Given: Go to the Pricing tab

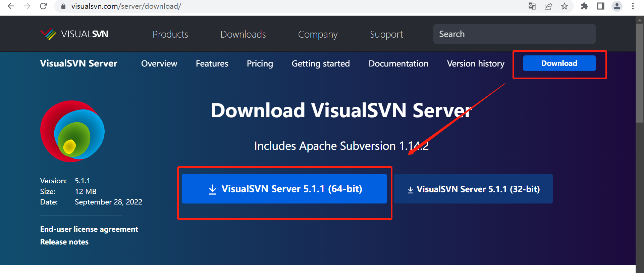Looking at the screenshot, I should tap(260, 63).
